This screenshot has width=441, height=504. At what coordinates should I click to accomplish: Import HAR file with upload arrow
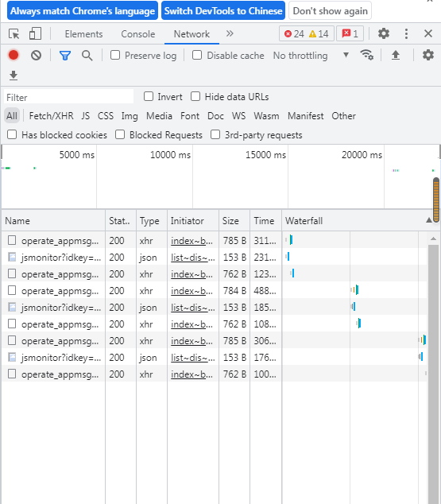396,56
